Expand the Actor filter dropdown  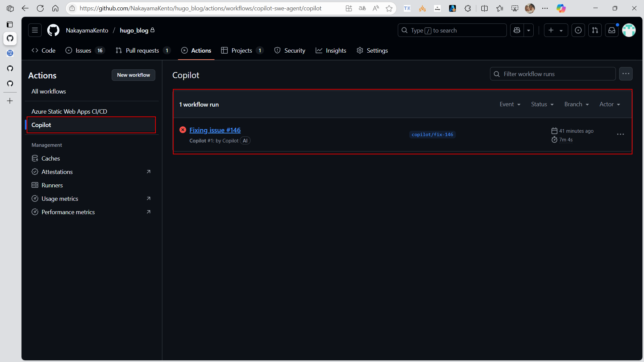point(610,104)
